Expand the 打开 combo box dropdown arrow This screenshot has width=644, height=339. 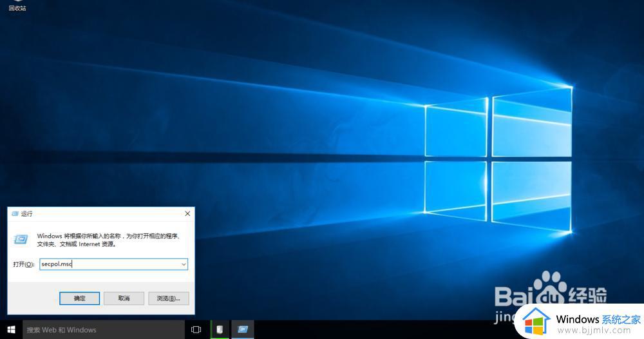point(184,264)
